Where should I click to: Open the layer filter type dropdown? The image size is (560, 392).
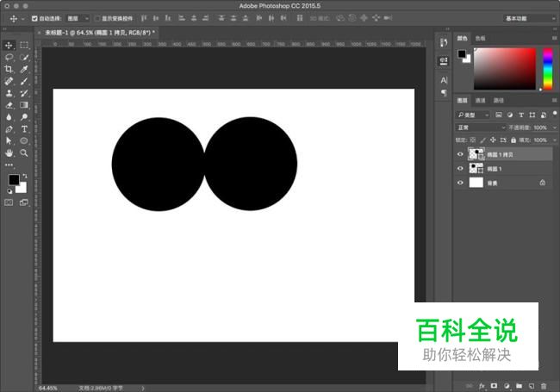click(x=472, y=115)
